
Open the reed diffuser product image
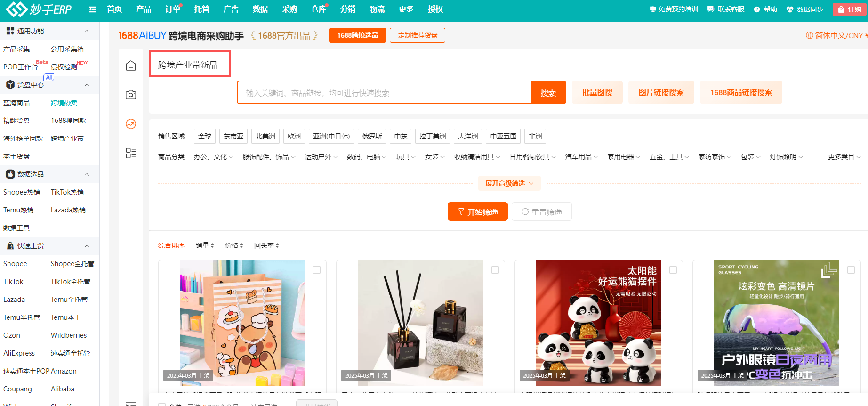420,323
